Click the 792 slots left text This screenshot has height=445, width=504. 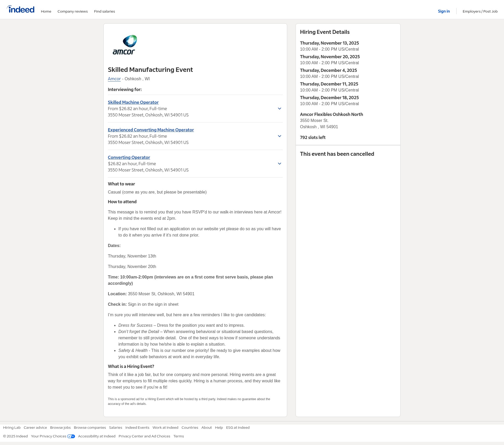pos(313,137)
